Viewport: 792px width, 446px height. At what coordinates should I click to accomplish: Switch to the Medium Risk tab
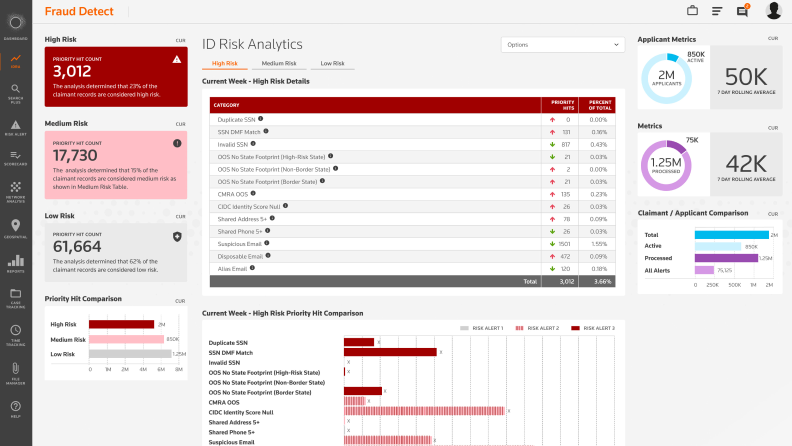pyautogui.click(x=286, y=63)
